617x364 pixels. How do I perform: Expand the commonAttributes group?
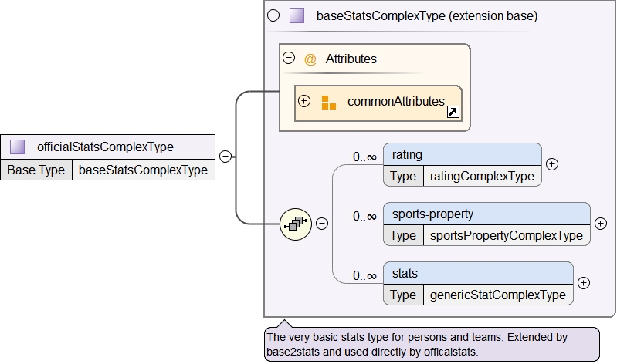point(304,101)
